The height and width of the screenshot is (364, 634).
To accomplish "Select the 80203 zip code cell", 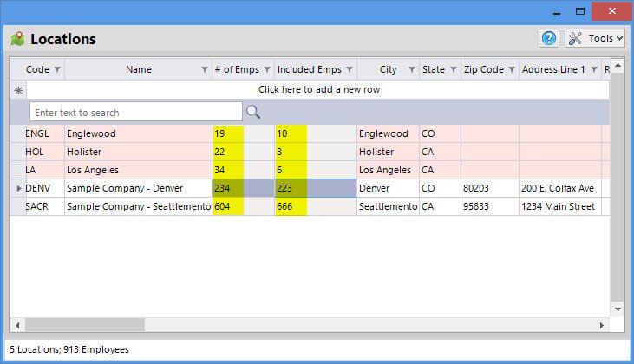I will pyautogui.click(x=490, y=188).
